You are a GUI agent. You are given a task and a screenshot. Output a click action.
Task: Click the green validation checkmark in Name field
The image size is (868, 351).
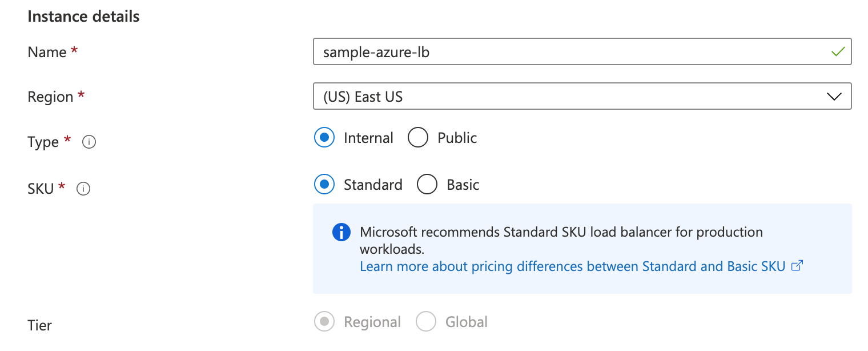tap(838, 52)
